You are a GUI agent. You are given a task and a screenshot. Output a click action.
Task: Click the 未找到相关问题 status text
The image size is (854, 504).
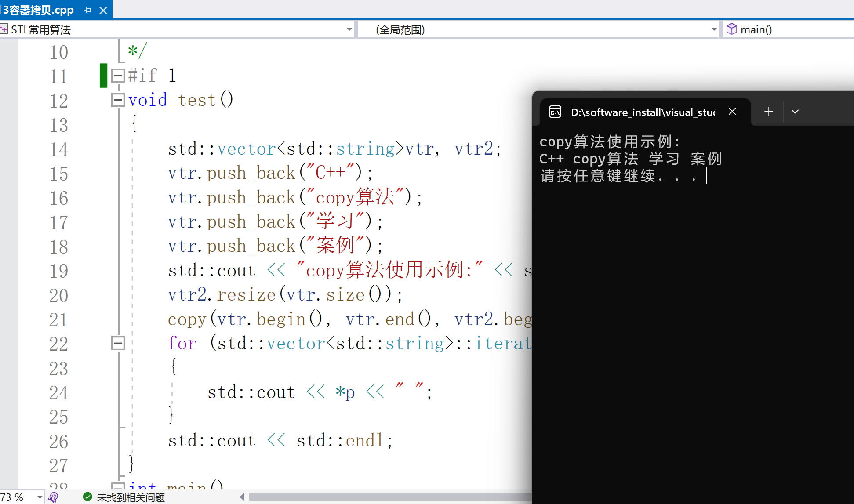pos(131,497)
